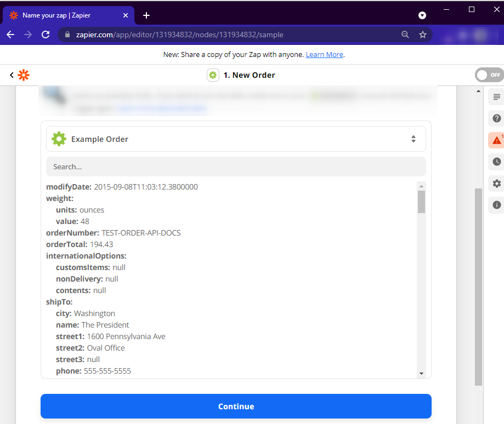The image size is (504, 424).
Task: Show the warning alerts sidebar icon
Action: click(x=497, y=140)
